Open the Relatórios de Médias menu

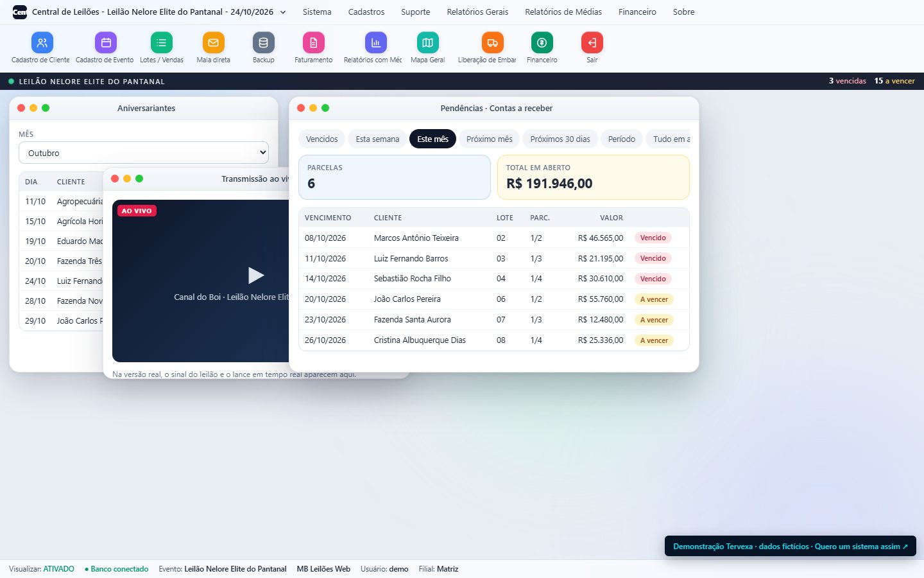[563, 12]
